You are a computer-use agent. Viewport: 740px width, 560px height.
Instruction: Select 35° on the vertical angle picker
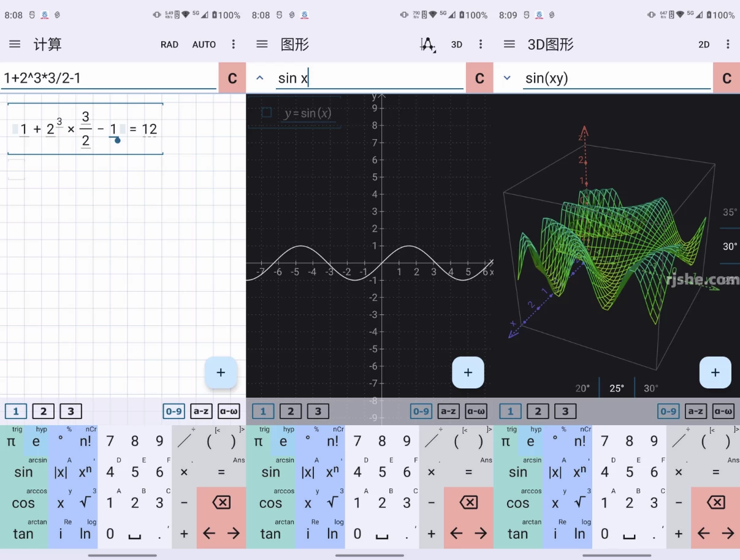pos(730,213)
